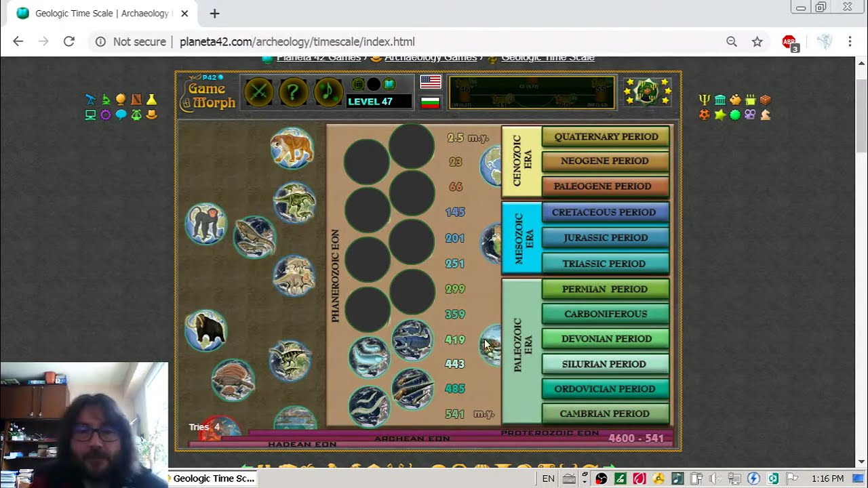Click the Cambrian Period label
The height and width of the screenshot is (488, 868).
pos(606,413)
